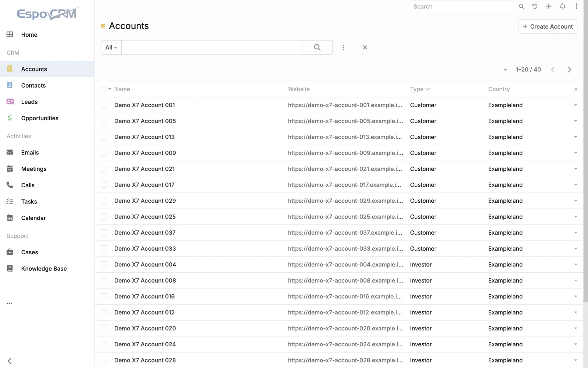Screen dimensions: 588x368
Task: Check the select-all checkbox in header
Action: [104, 89]
